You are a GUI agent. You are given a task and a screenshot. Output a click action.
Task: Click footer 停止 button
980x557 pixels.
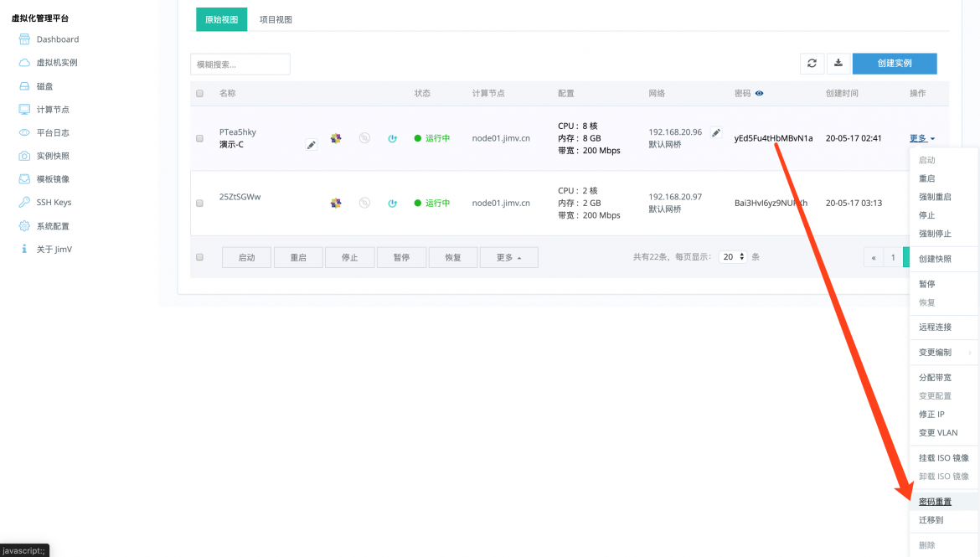point(350,257)
